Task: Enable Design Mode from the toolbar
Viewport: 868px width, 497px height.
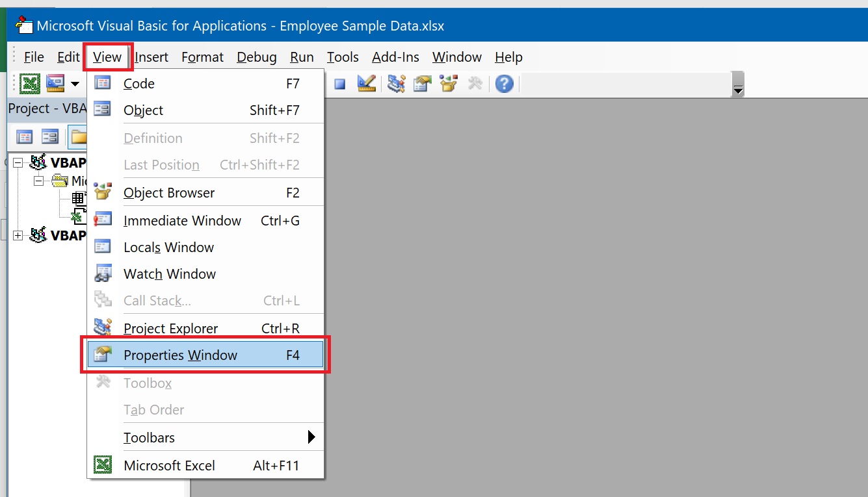Action: pos(366,83)
